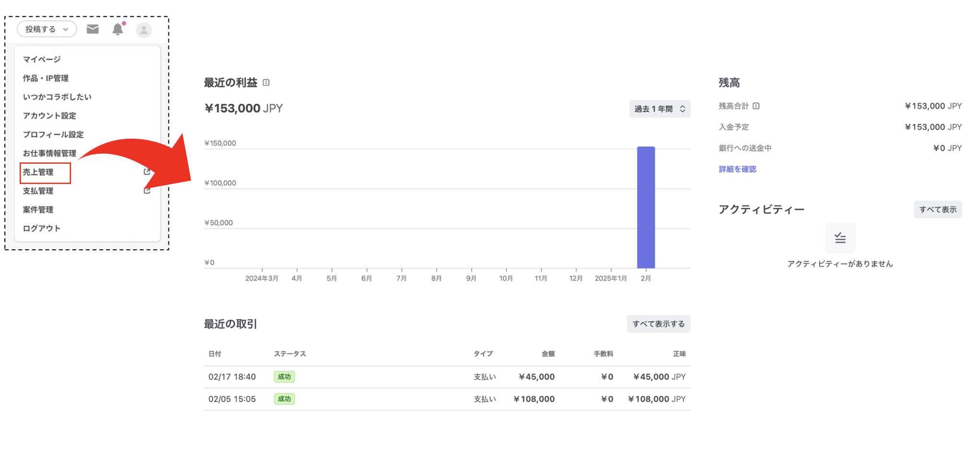
Task: Select いつかコラボしたい menu item
Action: 57,97
